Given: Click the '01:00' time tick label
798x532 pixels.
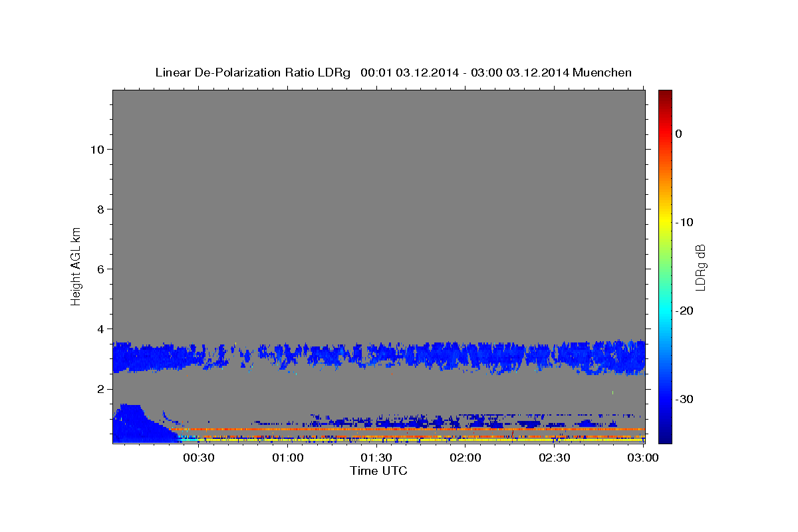Looking at the screenshot, I should pyautogui.click(x=288, y=458).
